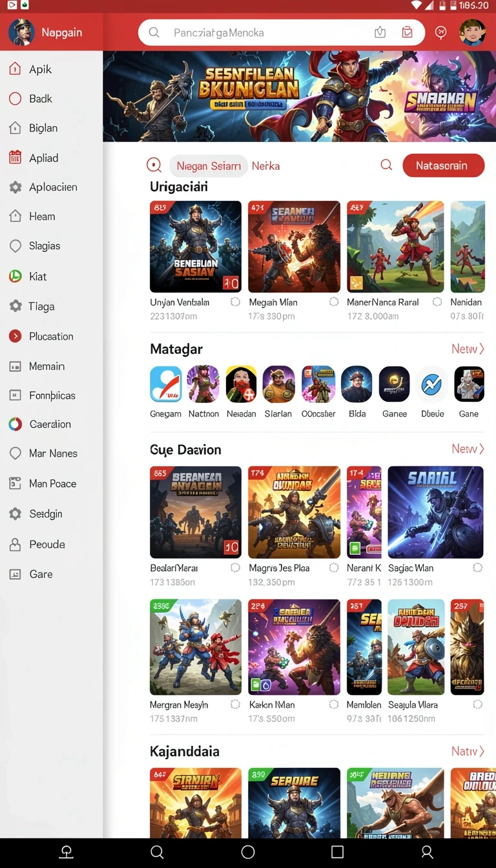The width and height of the screenshot is (496, 868).
Task: Open the Gare sidebar icon
Action: pyautogui.click(x=15, y=574)
